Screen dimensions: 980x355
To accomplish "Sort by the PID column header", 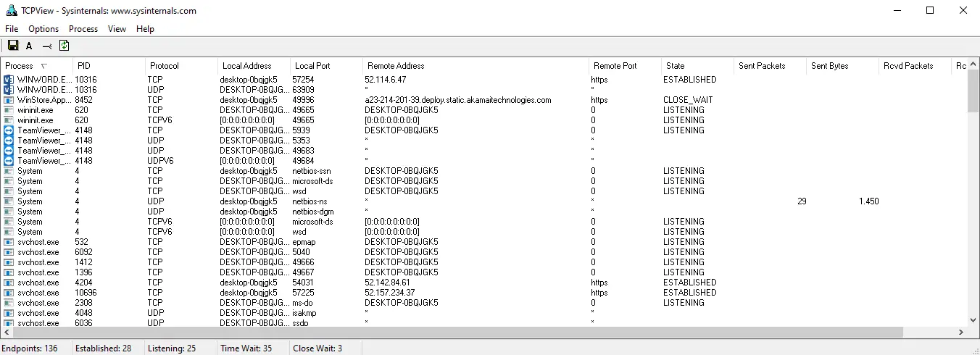I will (x=109, y=66).
